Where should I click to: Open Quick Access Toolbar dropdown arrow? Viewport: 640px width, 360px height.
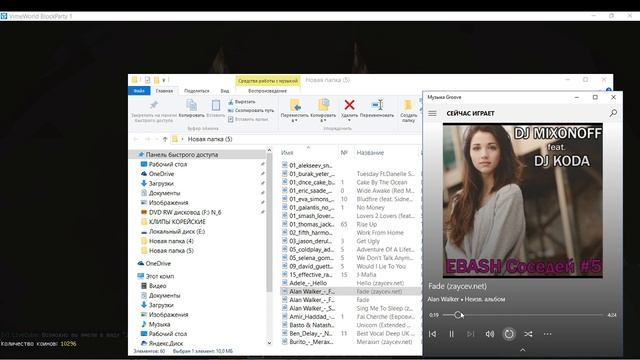164,80
